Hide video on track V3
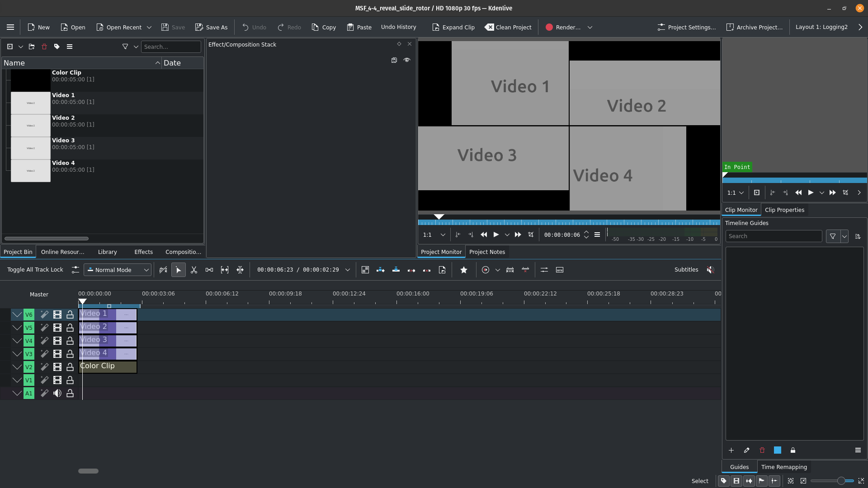This screenshot has width=868, height=488. point(57,354)
